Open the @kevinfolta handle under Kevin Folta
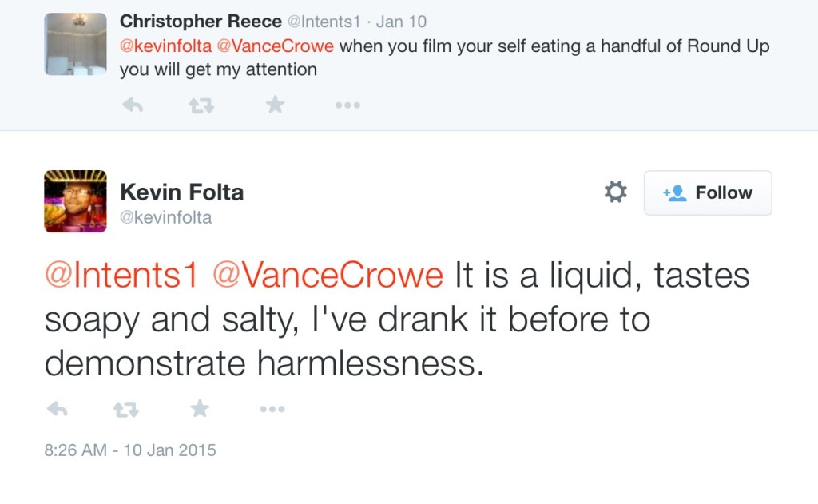Screen dimensions: 818x504 165,217
